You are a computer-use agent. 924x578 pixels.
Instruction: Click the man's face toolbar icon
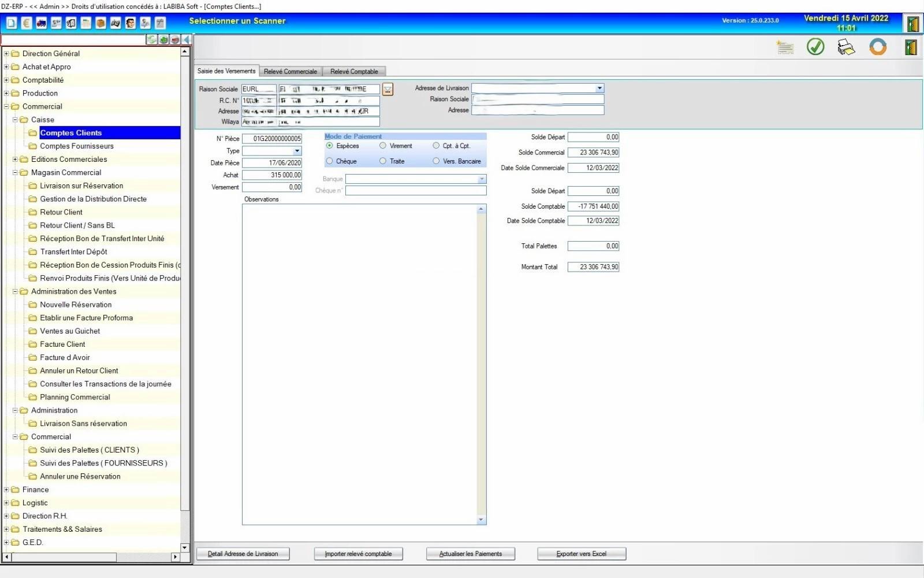(131, 23)
